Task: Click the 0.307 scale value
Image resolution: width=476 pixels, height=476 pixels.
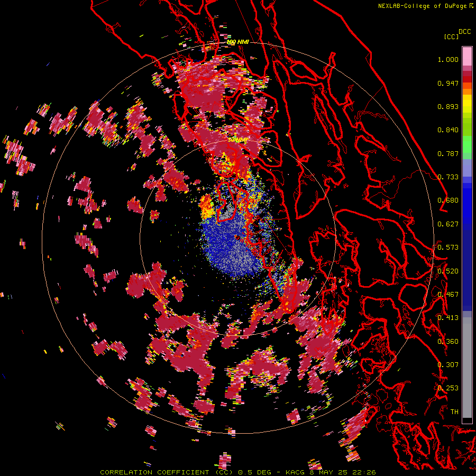Action: tap(448, 365)
